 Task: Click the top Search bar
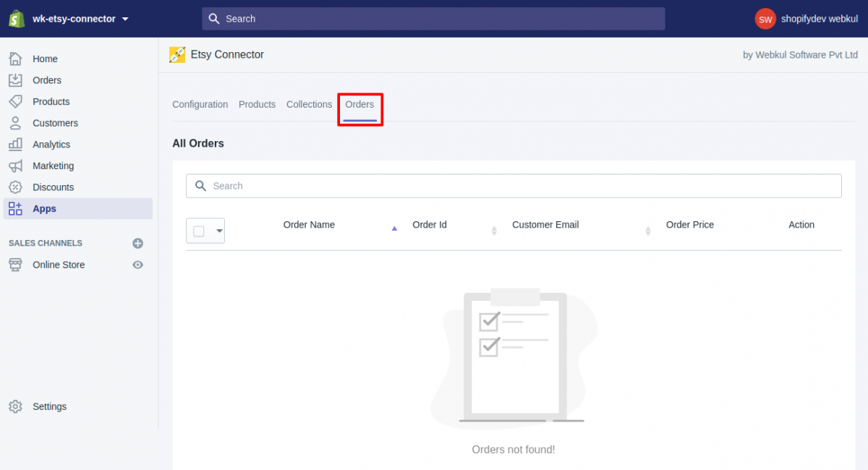point(433,19)
